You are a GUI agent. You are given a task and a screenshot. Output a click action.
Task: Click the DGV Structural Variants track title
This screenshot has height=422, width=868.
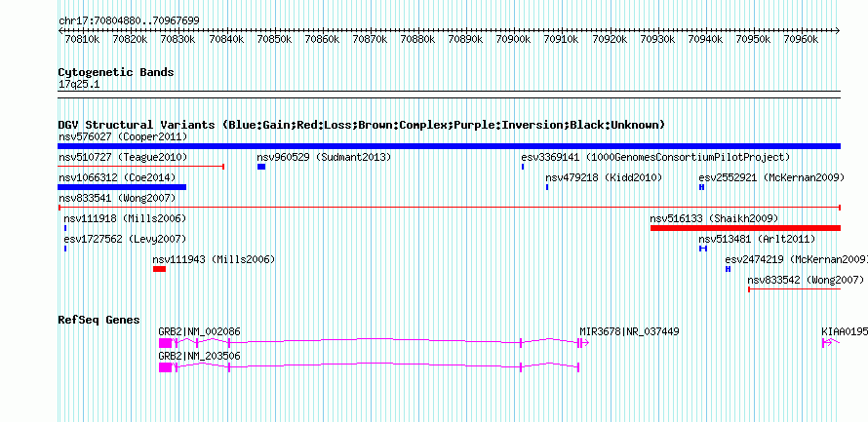tap(362, 125)
